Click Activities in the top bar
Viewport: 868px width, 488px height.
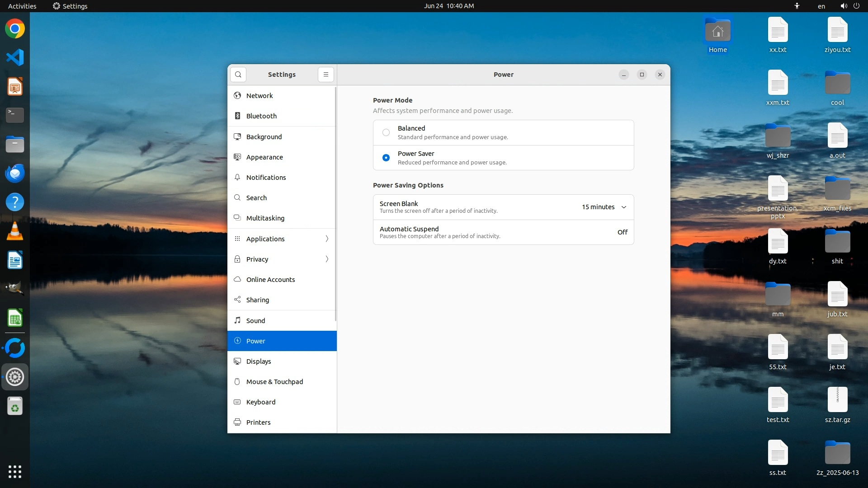(22, 6)
